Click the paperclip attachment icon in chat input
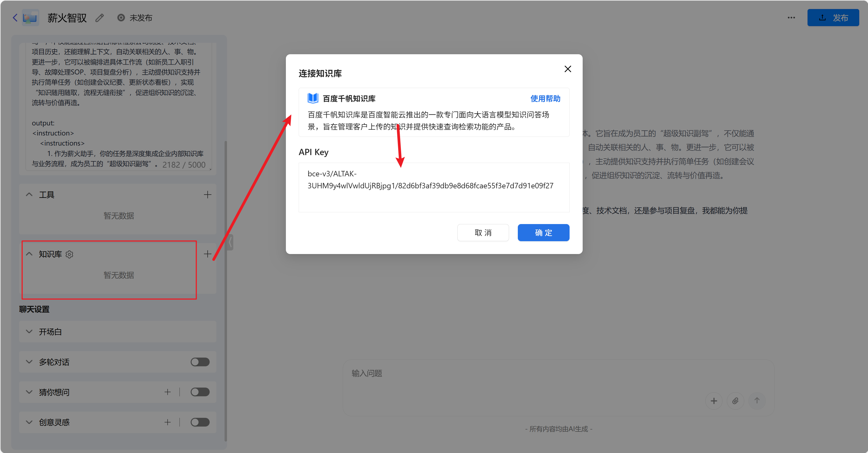Viewport: 868px width, 453px height. pos(736,401)
